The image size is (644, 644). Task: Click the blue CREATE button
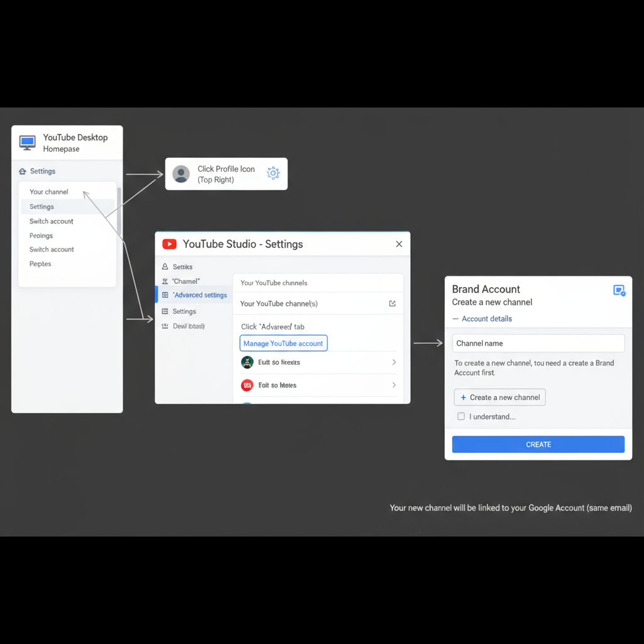[x=538, y=445]
